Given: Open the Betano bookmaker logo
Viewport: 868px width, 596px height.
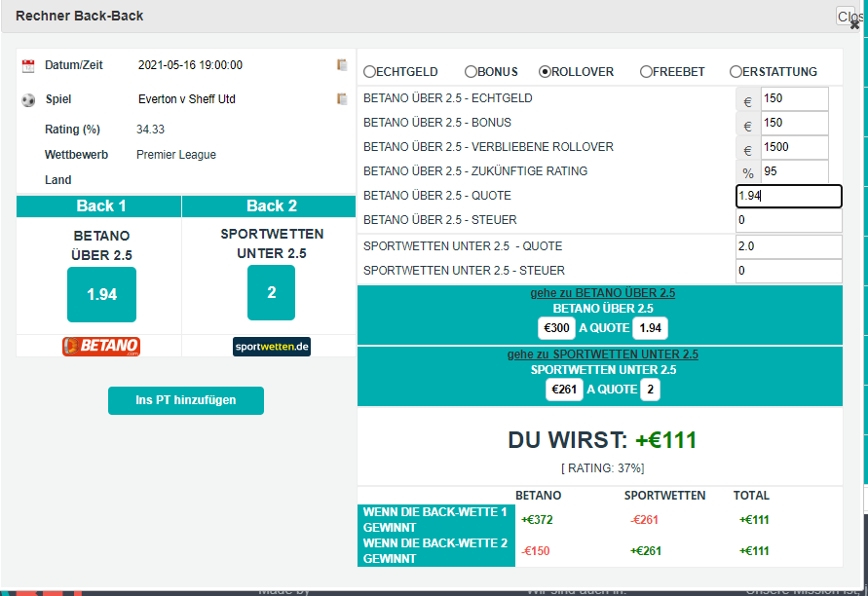Looking at the screenshot, I should click(101, 347).
